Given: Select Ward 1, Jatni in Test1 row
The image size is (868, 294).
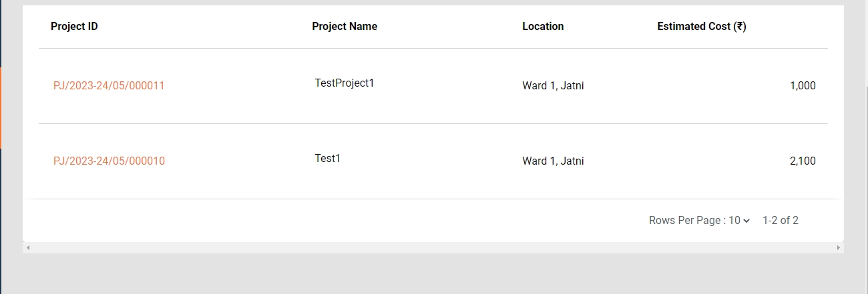Looking at the screenshot, I should point(553,161).
